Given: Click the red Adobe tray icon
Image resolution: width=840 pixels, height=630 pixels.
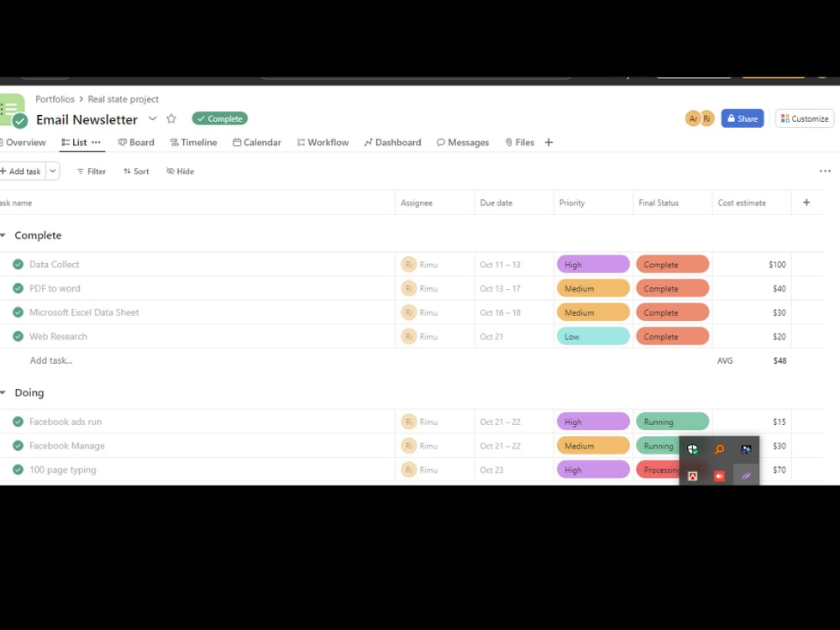Looking at the screenshot, I should [x=693, y=475].
